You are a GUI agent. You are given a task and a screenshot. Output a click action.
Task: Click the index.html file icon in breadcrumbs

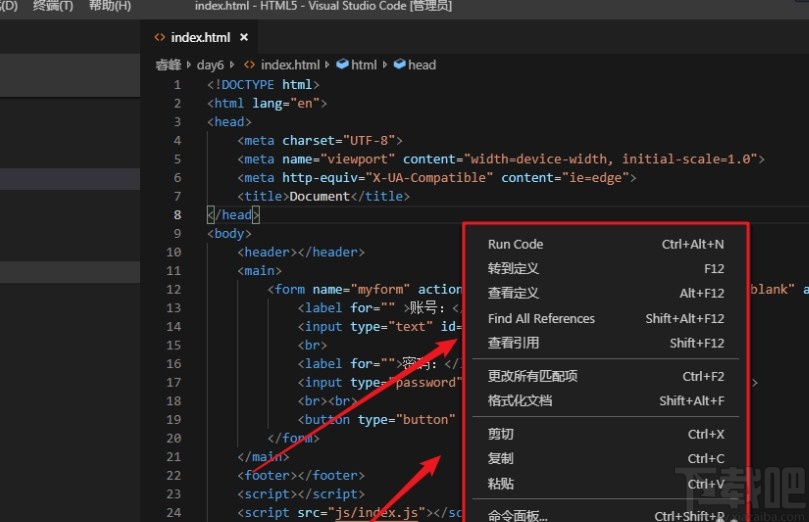click(250, 64)
